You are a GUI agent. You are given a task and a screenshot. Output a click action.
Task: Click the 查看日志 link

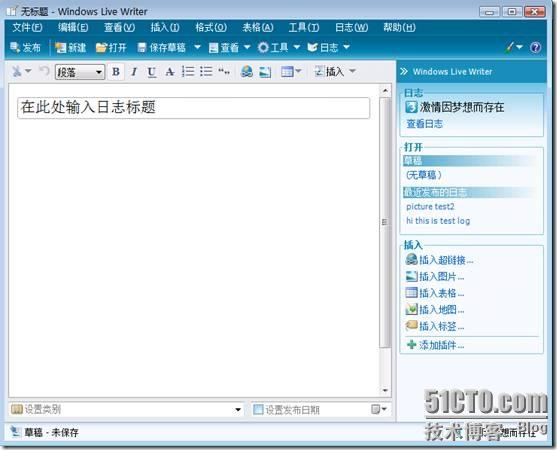click(424, 124)
